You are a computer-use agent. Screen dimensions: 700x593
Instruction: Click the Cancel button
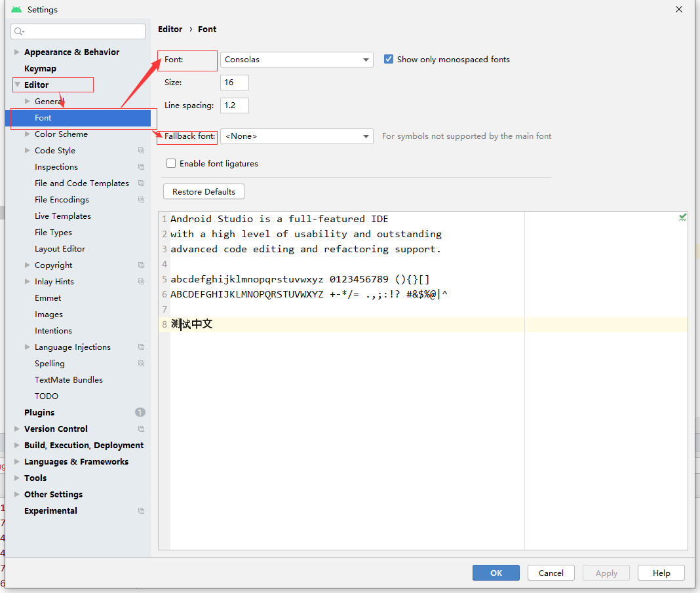coord(551,573)
